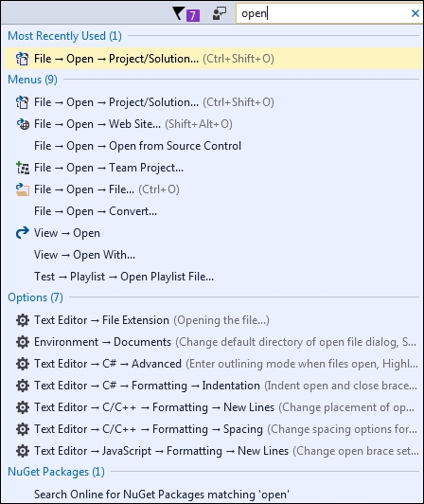Select the highlighted Most Recently Used Project/Solution entry
The image size is (424, 504).
(213, 59)
